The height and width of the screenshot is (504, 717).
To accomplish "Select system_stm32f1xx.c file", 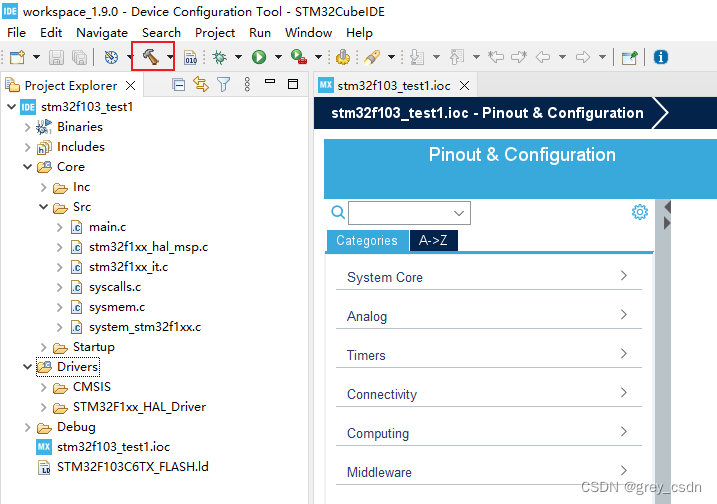I will (145, 327).
